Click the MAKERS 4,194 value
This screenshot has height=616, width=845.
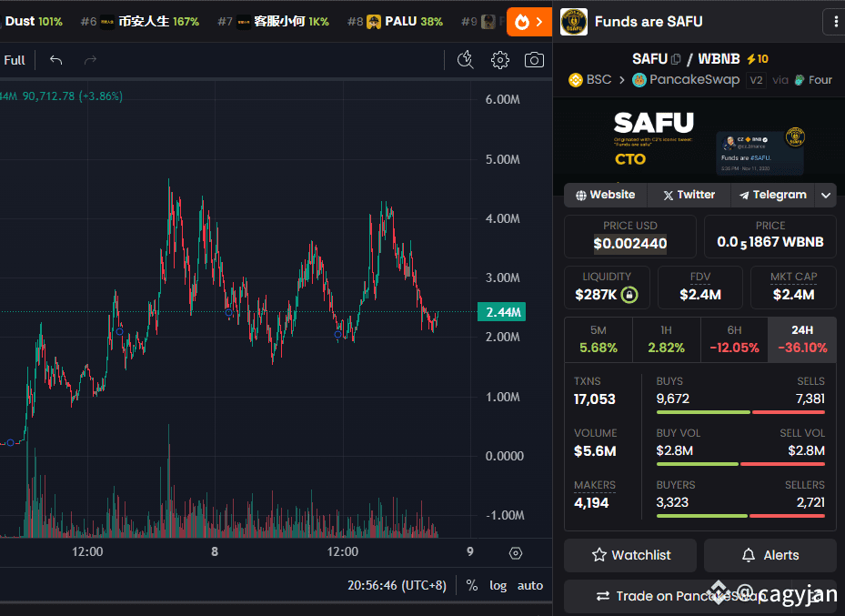coord(591,503)
